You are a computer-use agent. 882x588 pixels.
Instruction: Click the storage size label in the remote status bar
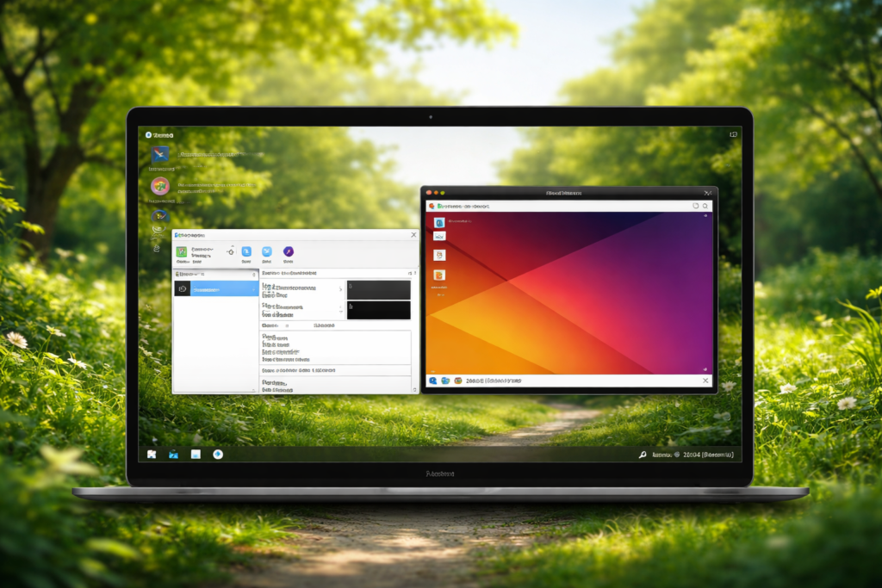point(474,380)
